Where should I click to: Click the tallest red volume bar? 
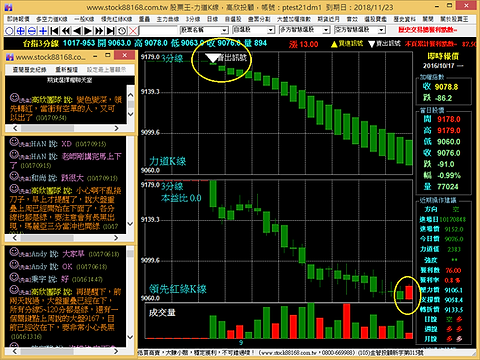coord(346,321)
